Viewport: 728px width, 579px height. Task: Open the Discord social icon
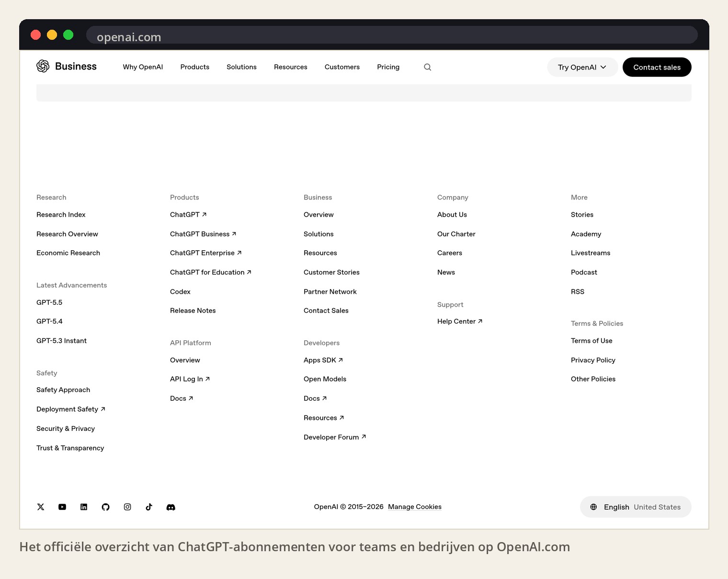click(171, 507)
